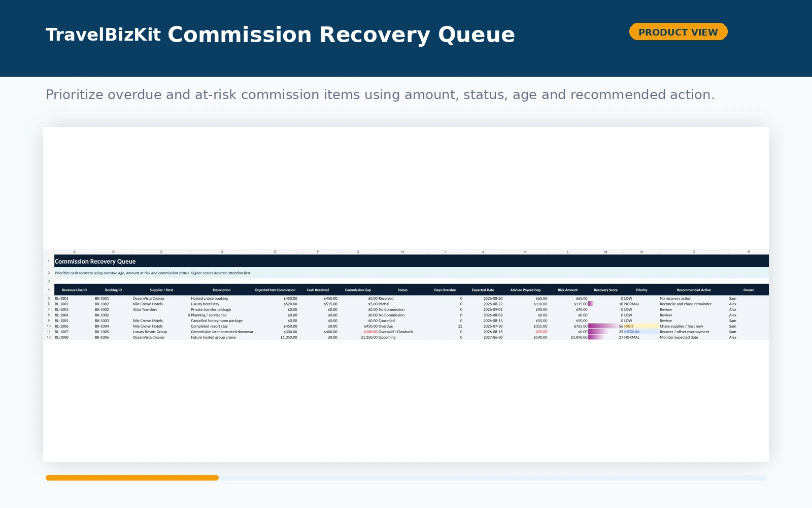Select row 4 number header
Screen dimensions: 812x508
point(49,290)
